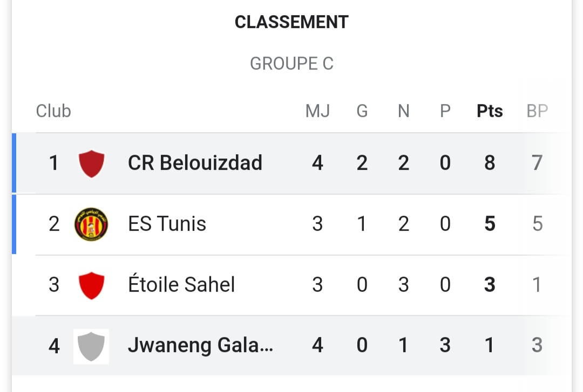Click the BP column header
This screenshot has height=392, width=583.
[537, 111]
